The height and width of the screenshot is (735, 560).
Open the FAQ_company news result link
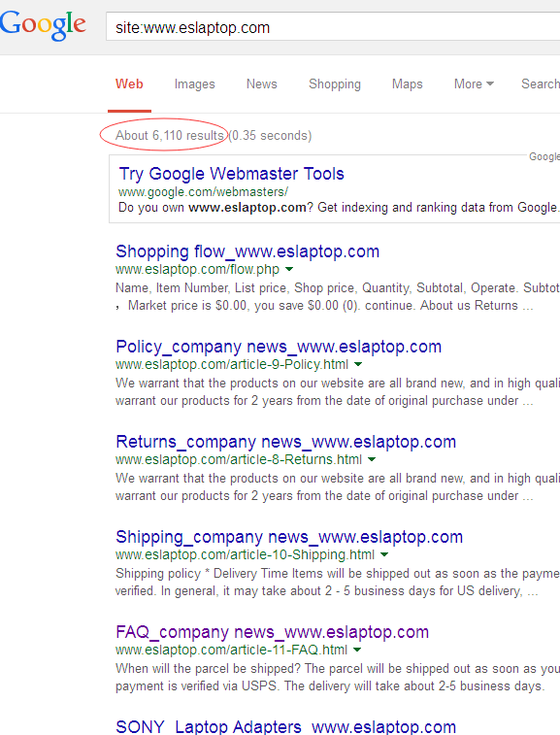coord(273,632)
